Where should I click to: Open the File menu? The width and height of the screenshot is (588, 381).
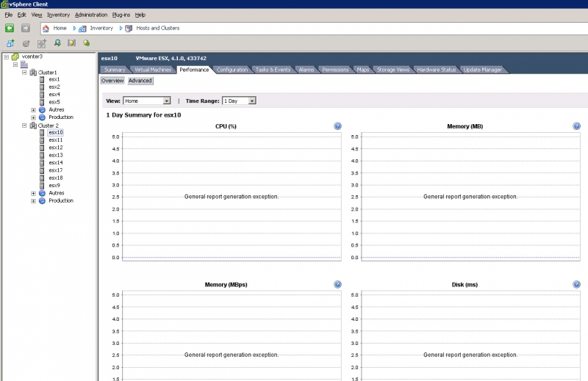pos(9,15)
